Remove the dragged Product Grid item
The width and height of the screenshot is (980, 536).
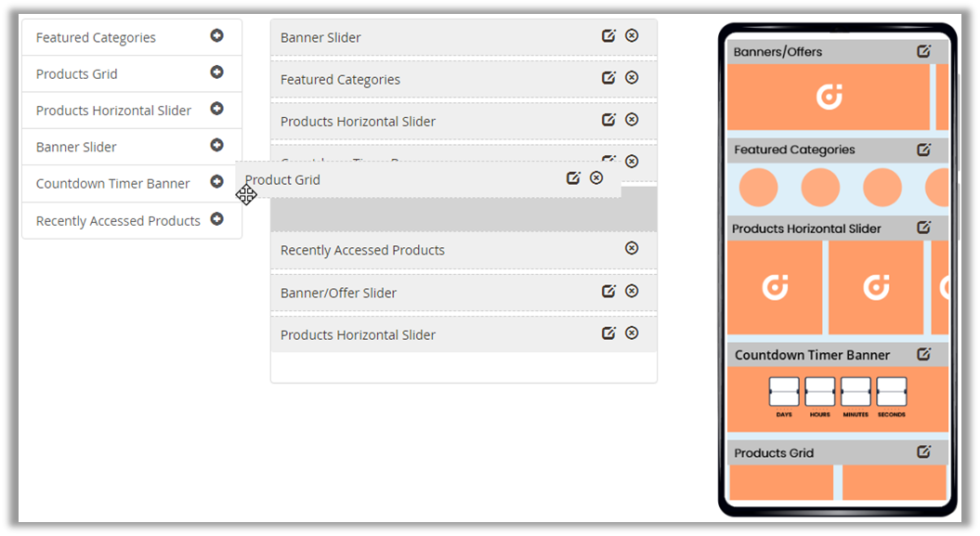click(596, 178)
